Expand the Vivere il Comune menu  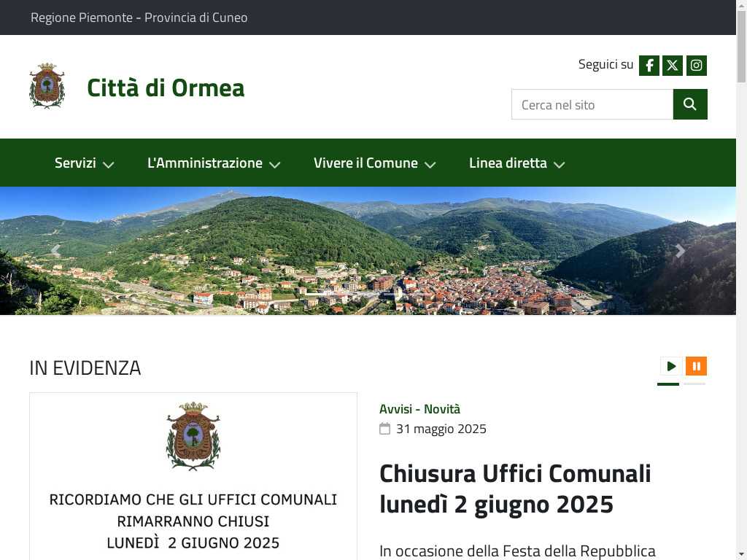pos(374,163)
